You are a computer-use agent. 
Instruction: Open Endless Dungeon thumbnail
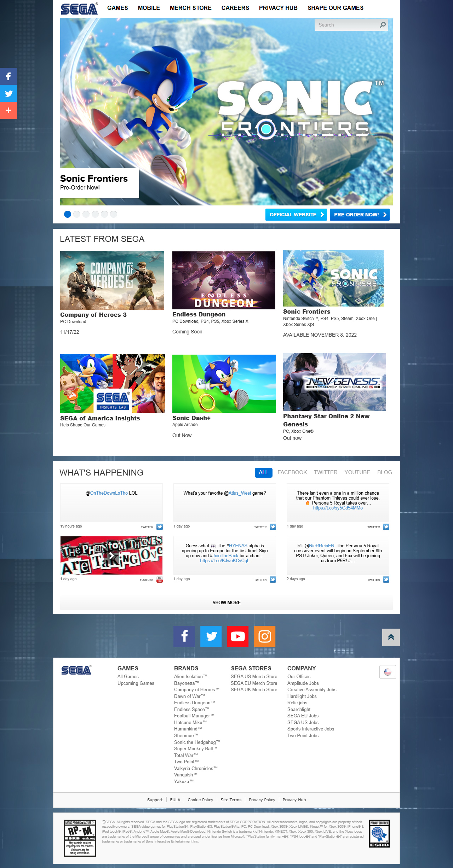tap(224, 280)
